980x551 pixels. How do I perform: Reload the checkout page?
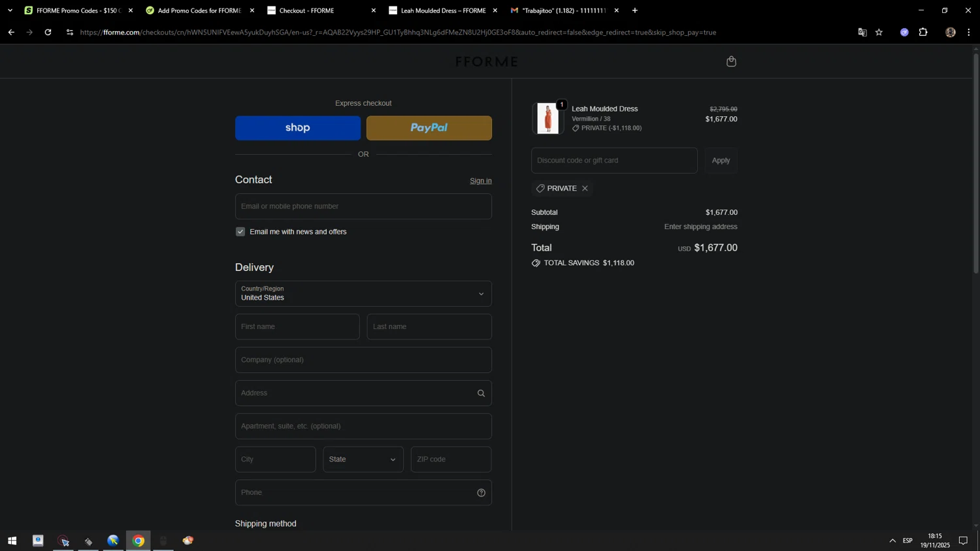click(x=48, y=32)
